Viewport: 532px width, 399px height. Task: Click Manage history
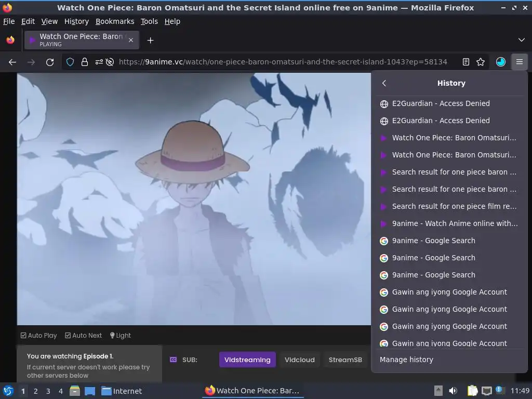click(x=449, y=360)
